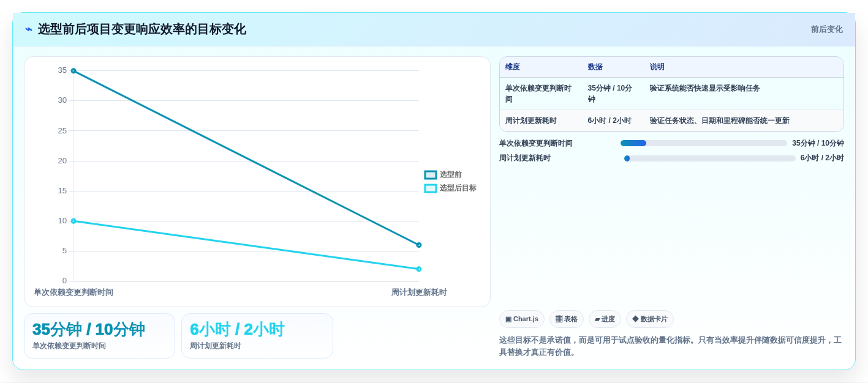Click the 选型前 data point at 6
This screenshot has width=868, height=383.
[419, 245]
